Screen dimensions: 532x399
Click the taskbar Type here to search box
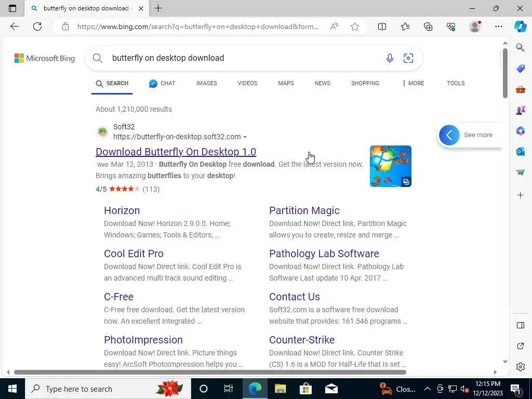[x=108, y=389]
